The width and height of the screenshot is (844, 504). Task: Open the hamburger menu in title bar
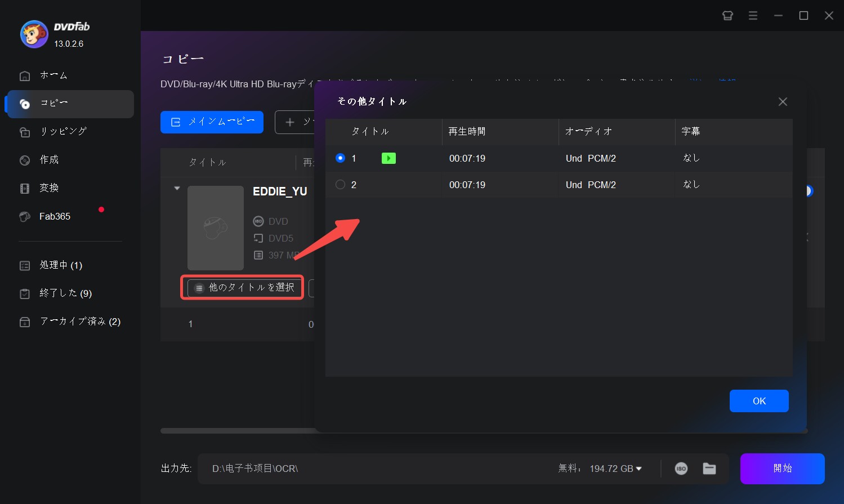753,16
